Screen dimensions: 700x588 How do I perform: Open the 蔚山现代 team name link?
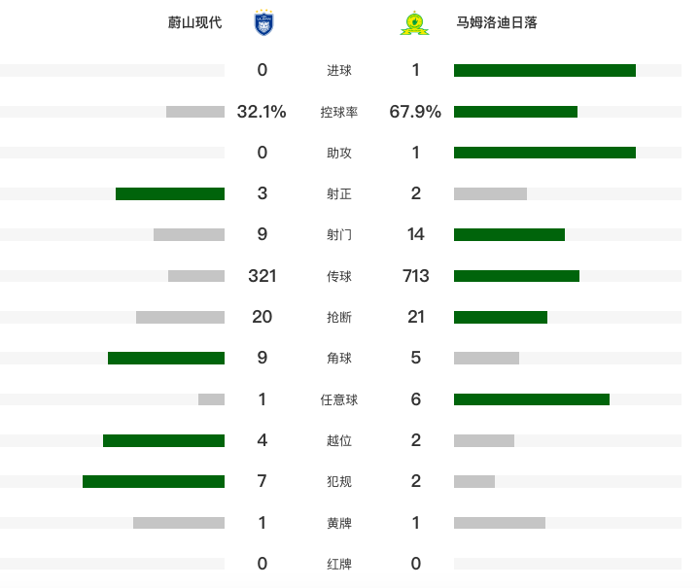tap(194, 22)
